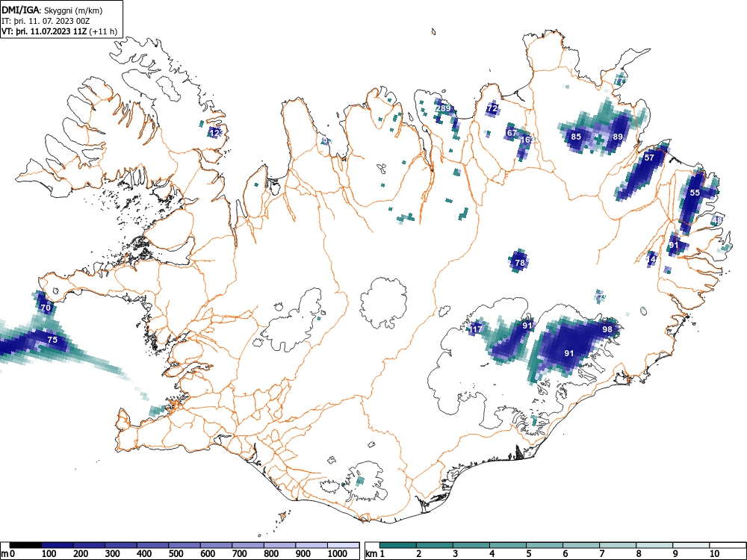Click the dark blue 100–200 m legend swatch

click(58, 545)
